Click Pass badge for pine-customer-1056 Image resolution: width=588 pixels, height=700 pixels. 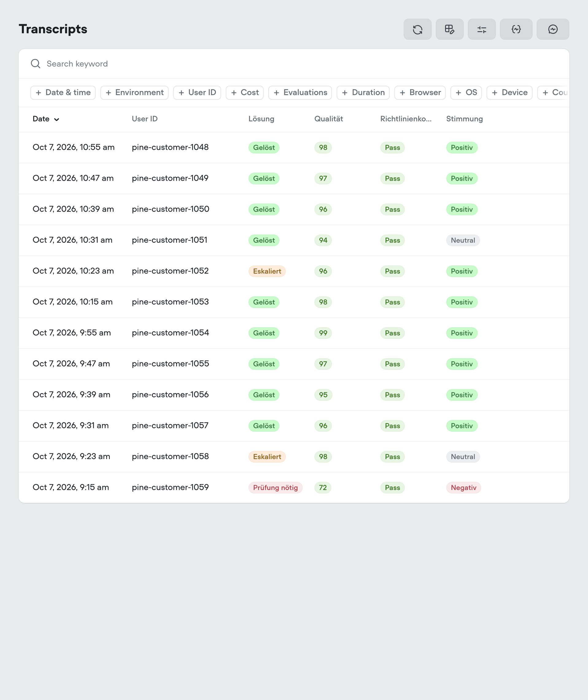(392, 395)
